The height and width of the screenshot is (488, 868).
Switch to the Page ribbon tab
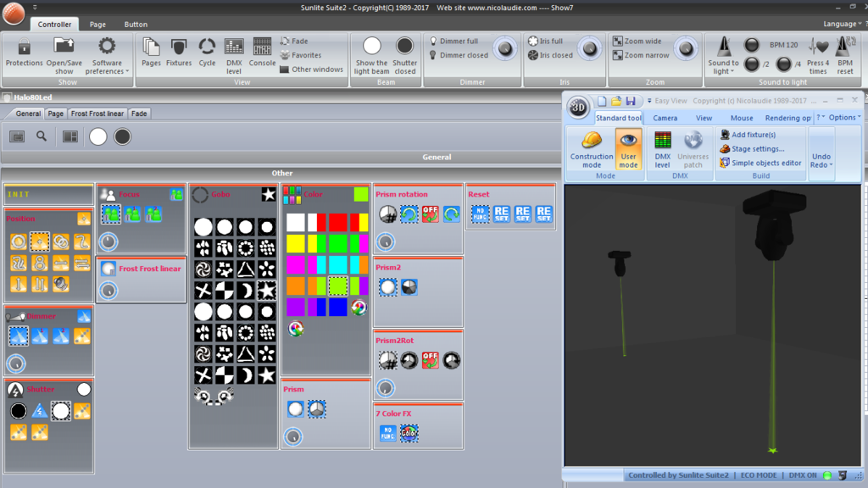[97, 25]
